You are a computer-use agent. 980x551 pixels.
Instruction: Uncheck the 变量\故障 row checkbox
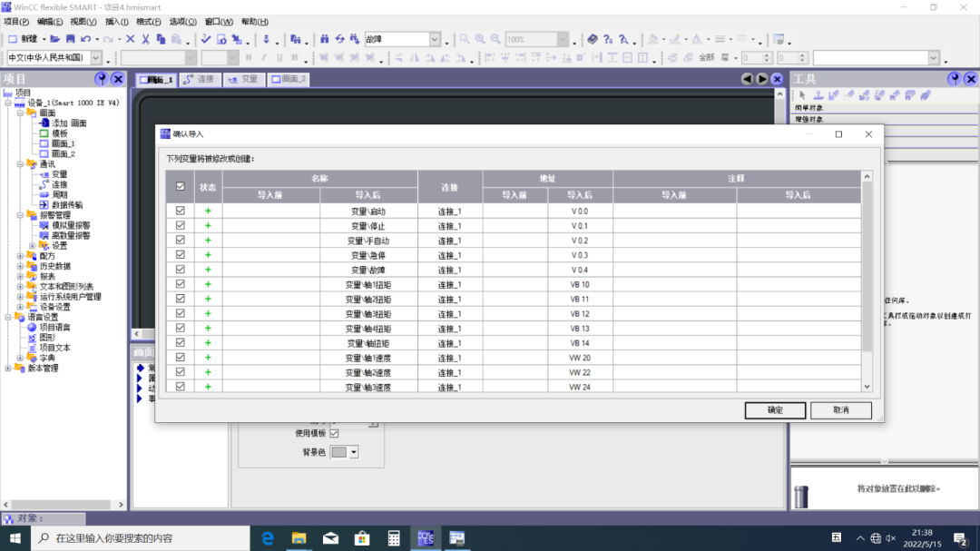[x=180, y=270]
